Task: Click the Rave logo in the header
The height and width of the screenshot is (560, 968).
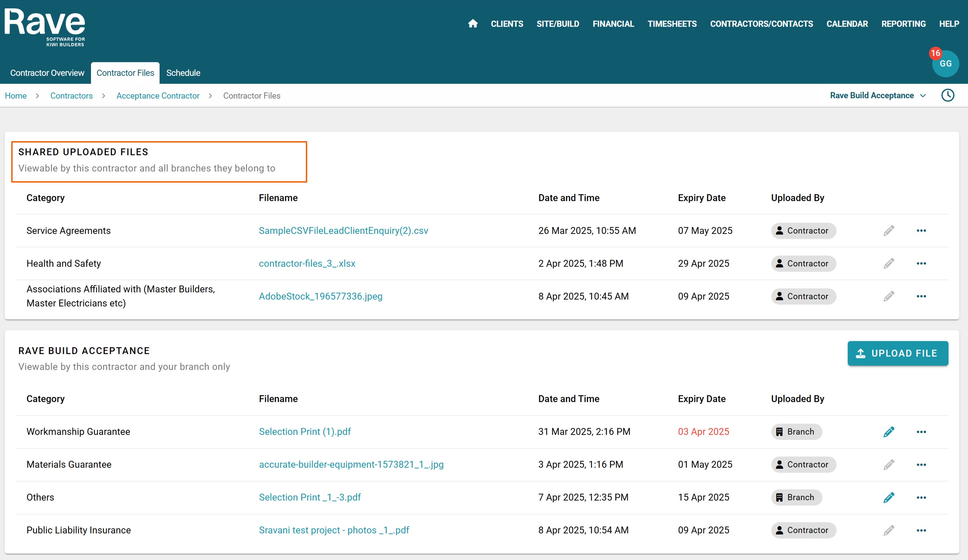Action: tap(45, 27)
